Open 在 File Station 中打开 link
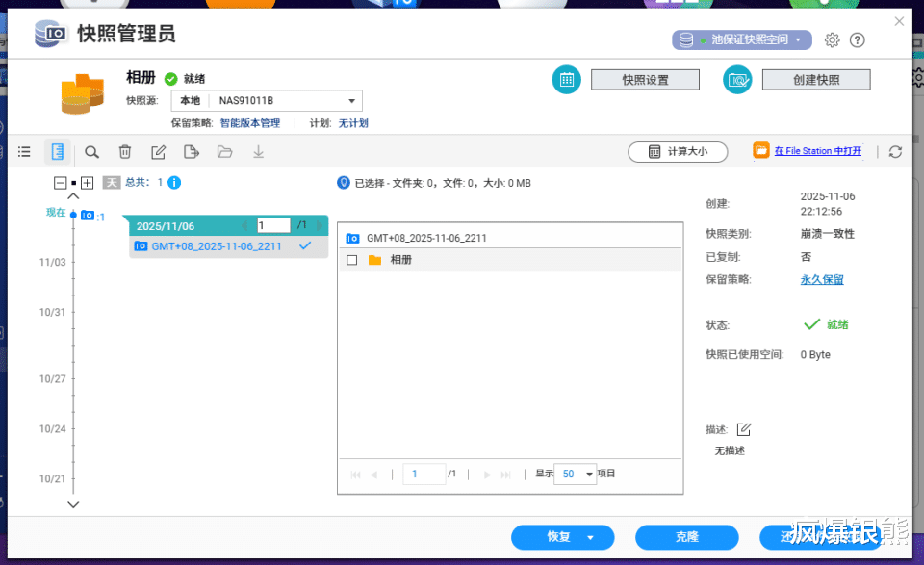The height and width of the screenshot is (565, 924). pos(818,151)
